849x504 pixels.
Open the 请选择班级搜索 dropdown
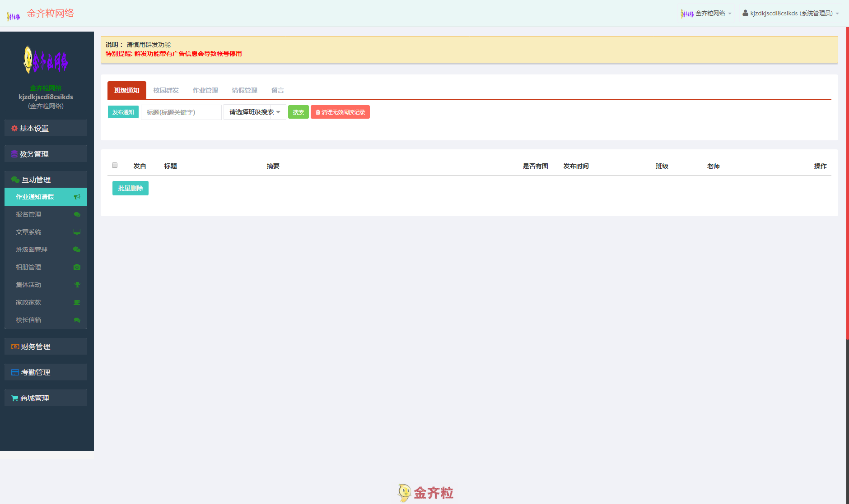tap(255, 112)
